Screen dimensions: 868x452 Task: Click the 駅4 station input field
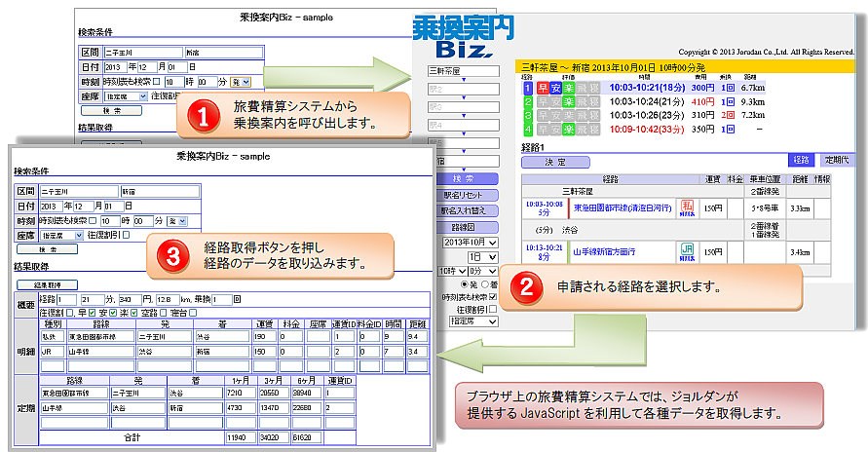coord(464,125)
